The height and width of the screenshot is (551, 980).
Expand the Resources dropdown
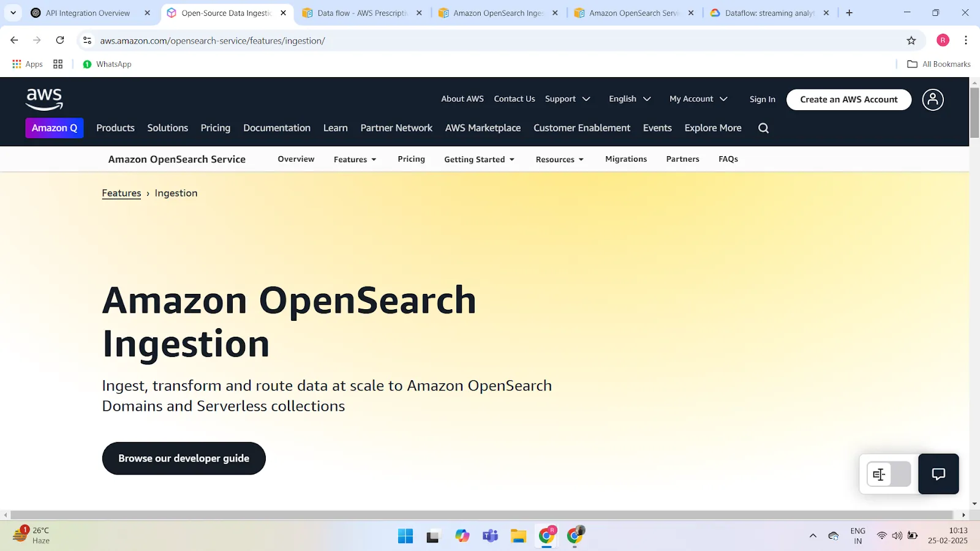point(559,159)
